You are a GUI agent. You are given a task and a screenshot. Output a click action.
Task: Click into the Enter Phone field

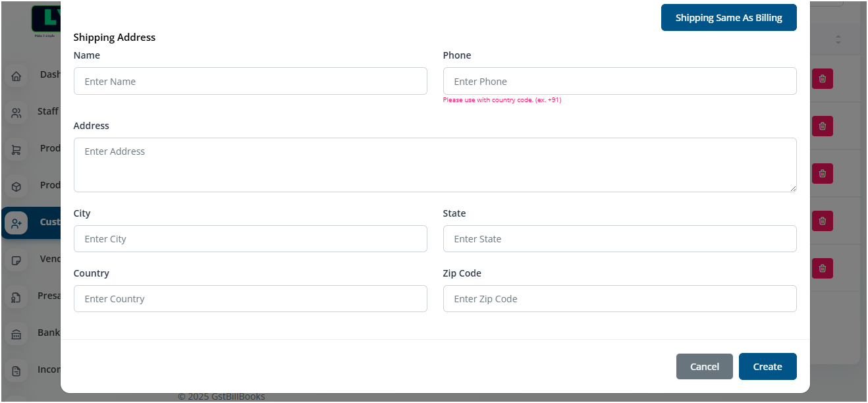point(619,81)
